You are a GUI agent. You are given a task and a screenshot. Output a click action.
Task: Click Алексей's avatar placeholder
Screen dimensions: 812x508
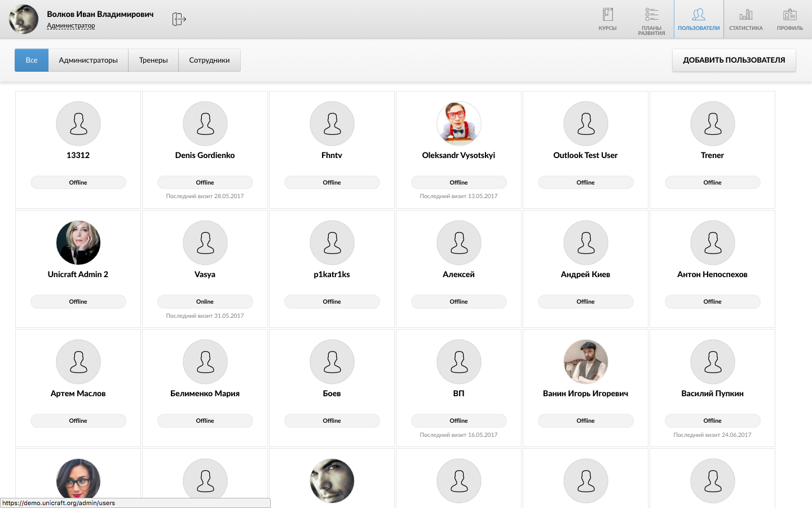459,243
